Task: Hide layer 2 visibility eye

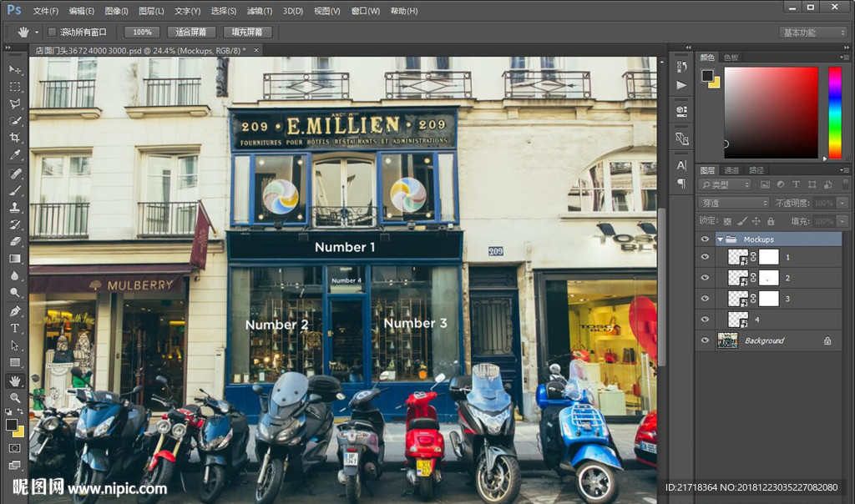Action: click(705, 277)
